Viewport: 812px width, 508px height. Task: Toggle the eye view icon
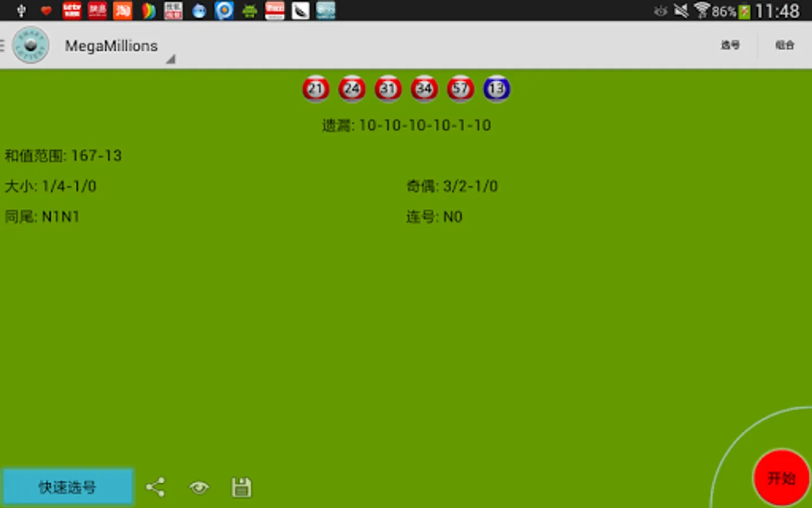[199, 487]
